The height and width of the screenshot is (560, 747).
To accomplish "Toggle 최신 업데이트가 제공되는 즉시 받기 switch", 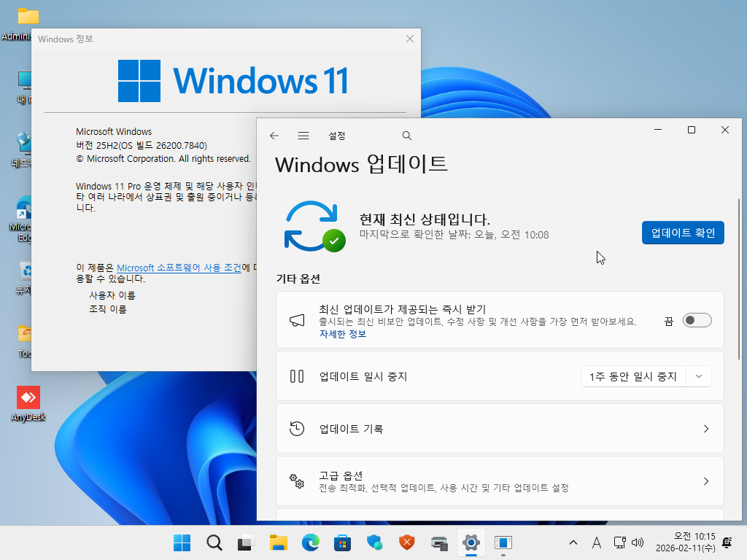I will click(697, 321).
